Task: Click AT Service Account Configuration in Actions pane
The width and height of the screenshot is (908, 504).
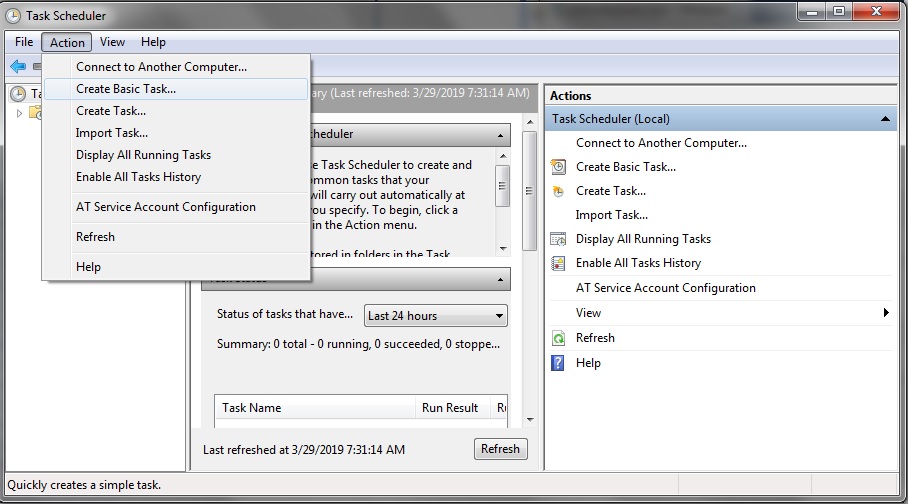Action: coord(665,288)
